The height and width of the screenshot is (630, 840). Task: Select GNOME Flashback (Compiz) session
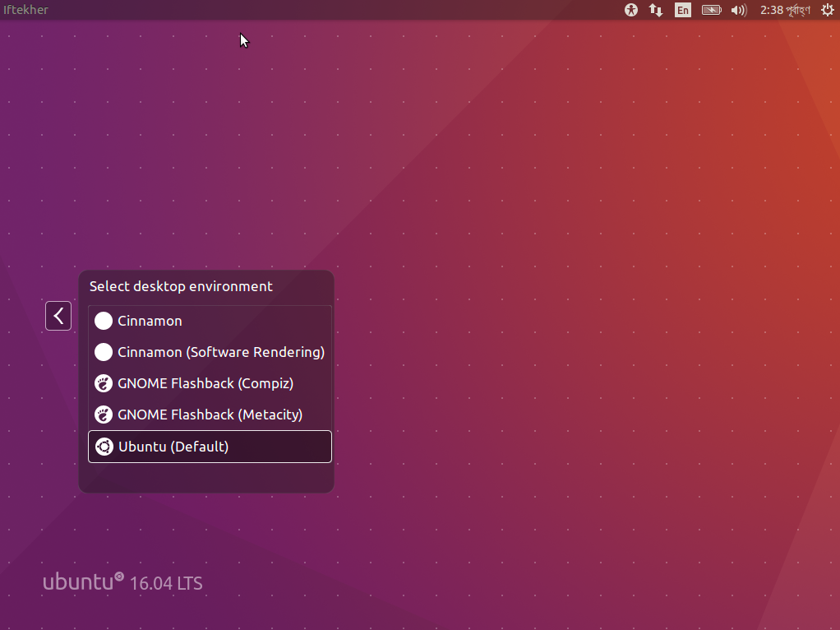point(210,383)
